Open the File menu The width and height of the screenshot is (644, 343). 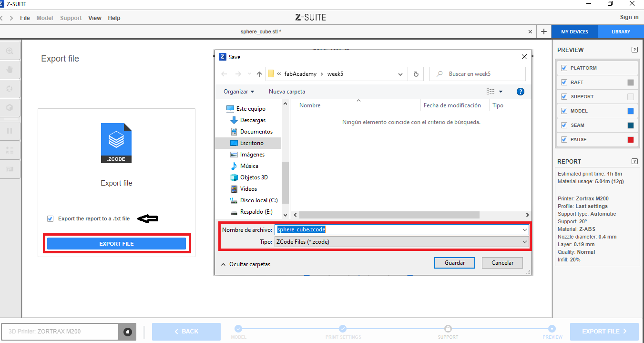tap(25, 18)
